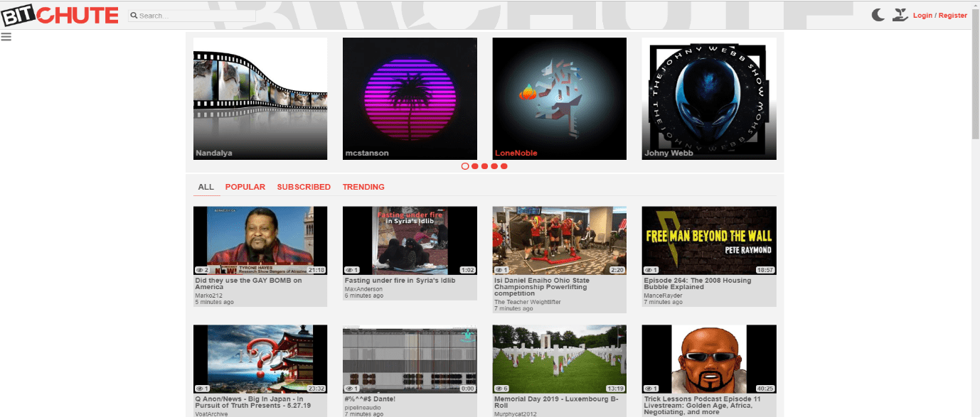Click the 13:19 duration badge
Viewport: 980px width, 417px height.
(x=616, y=389)
